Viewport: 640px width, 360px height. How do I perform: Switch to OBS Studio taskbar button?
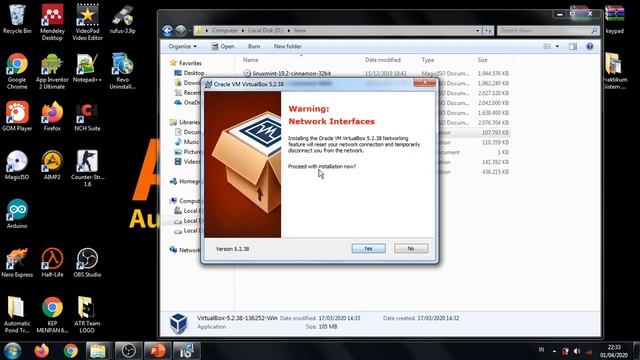(129, 351)
